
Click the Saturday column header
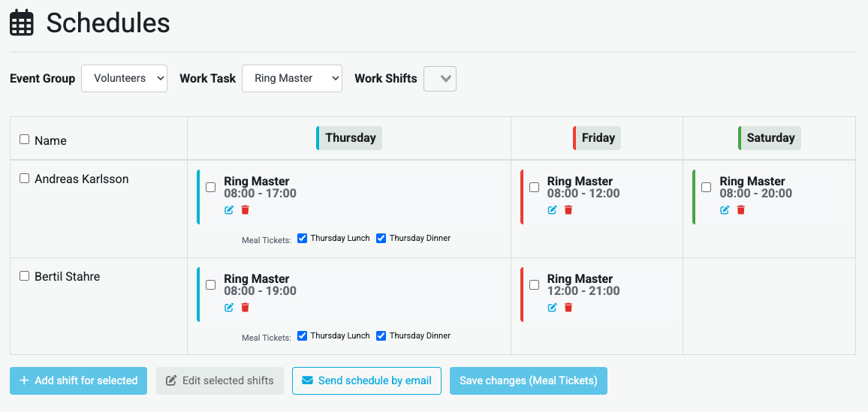(x=770, y=138)
